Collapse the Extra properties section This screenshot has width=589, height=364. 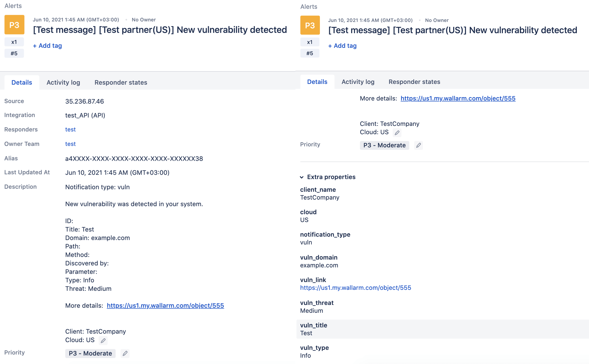pos(302,177)
